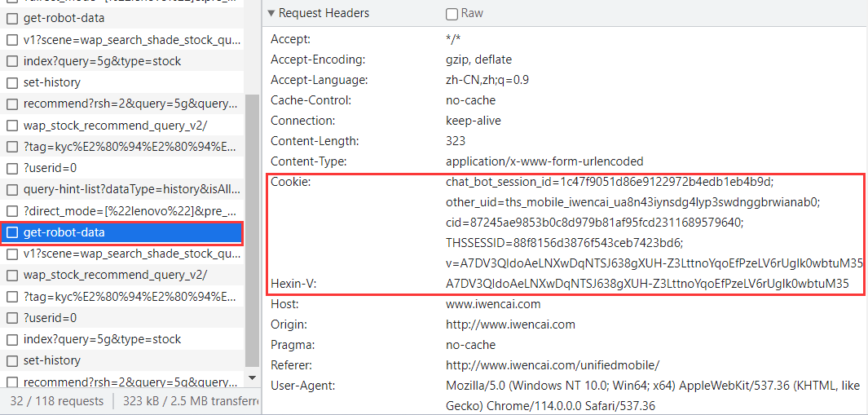868x415 pixels.
Task: Collapse the Request Headers section
Action: [x=271, y=13]
